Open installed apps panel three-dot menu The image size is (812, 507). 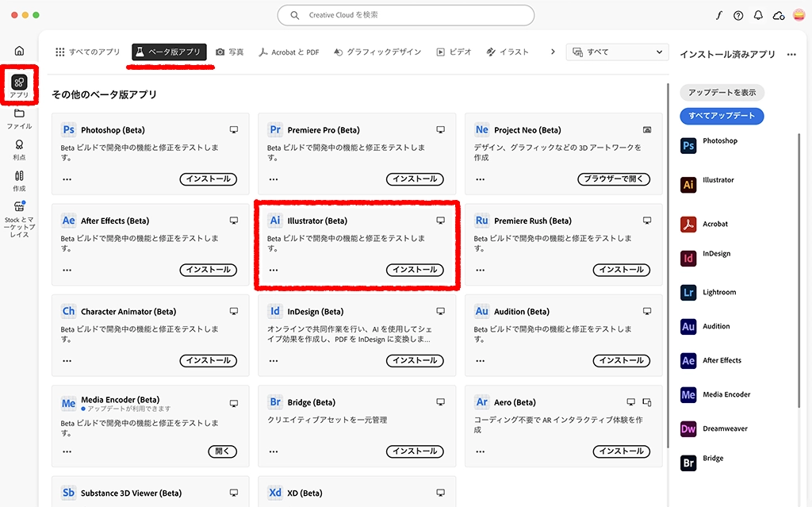[x=791, y=55]
